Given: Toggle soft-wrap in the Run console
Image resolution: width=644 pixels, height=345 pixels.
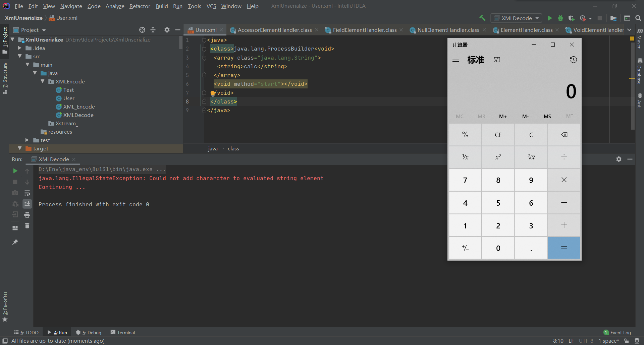Looking at the screenshot, I should point(27,193).
